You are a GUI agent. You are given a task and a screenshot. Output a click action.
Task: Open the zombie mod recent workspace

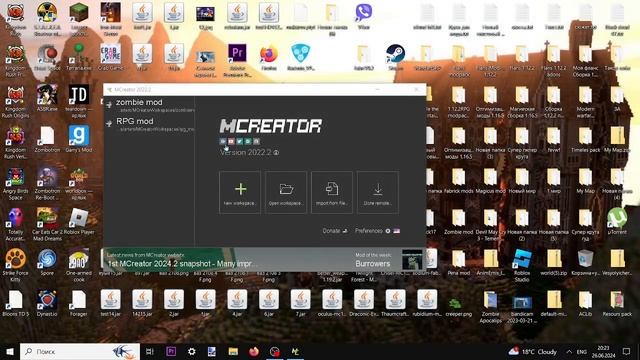[149, 105]
